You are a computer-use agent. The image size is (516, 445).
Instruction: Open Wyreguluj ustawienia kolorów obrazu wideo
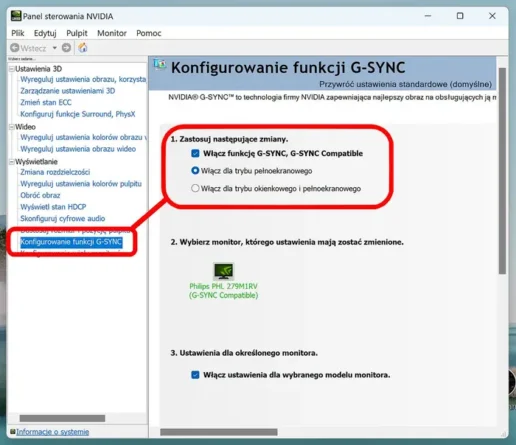83,137
